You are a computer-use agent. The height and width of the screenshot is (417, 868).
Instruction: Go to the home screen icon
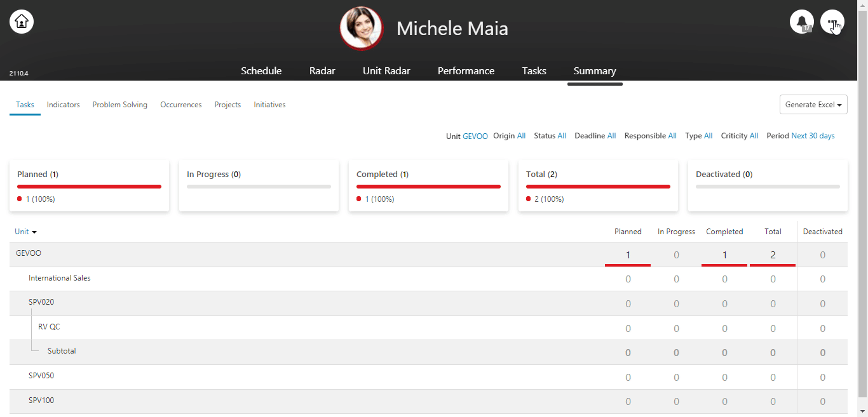22,22
